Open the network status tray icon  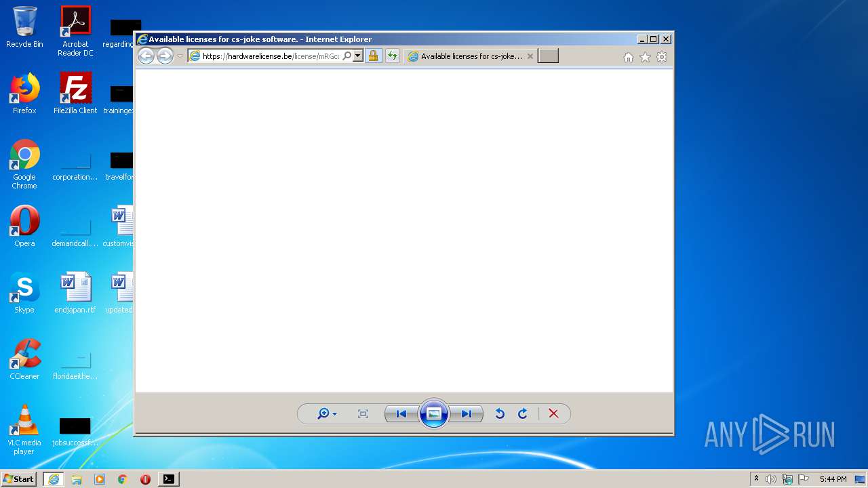click(x=787, y=479)
